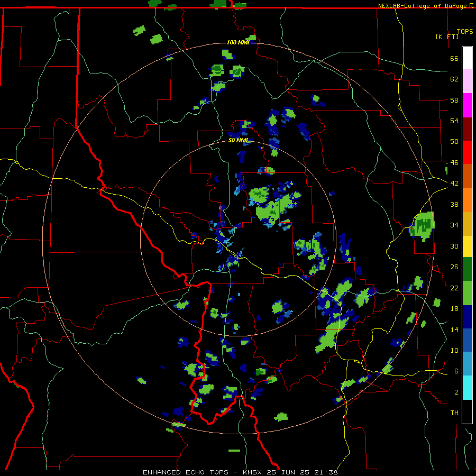Image resolution: width=476 pixels, height=476 pixels.
Task: Click the legend value '50'
Action: (x=454, y=141)
